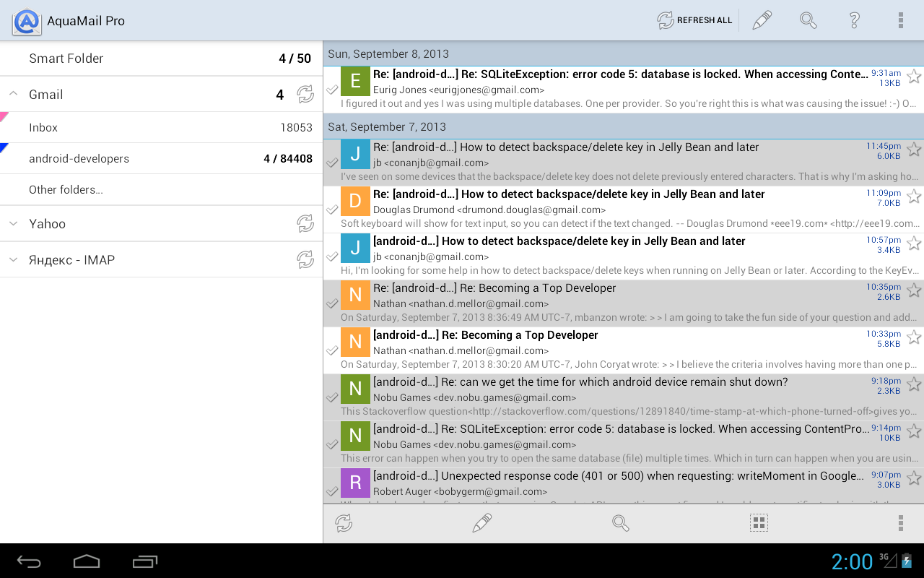The width and height of the screenshot is (924, 578).
Task: Open Other folders… link
Action: (x=66, y=190)
